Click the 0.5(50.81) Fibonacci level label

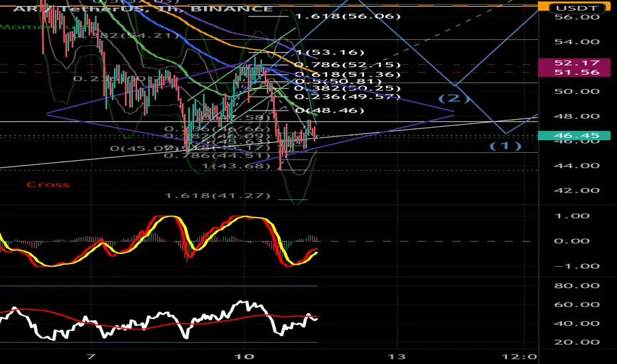point(338,81)
